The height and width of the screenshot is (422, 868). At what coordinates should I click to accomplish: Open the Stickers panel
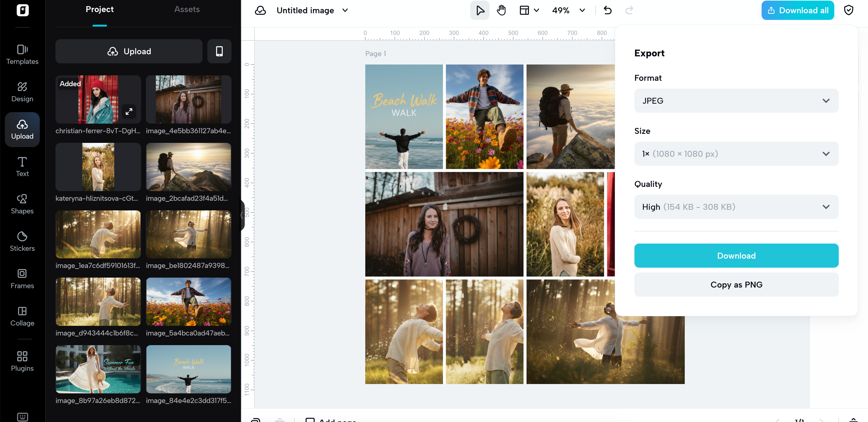(22, 241)
